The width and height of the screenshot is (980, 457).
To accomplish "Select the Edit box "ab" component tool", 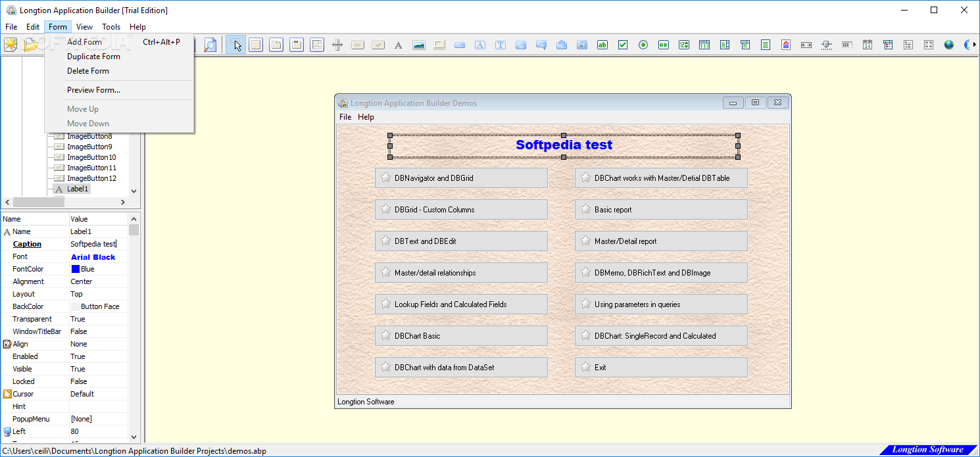I will click(x=602, y=45).
